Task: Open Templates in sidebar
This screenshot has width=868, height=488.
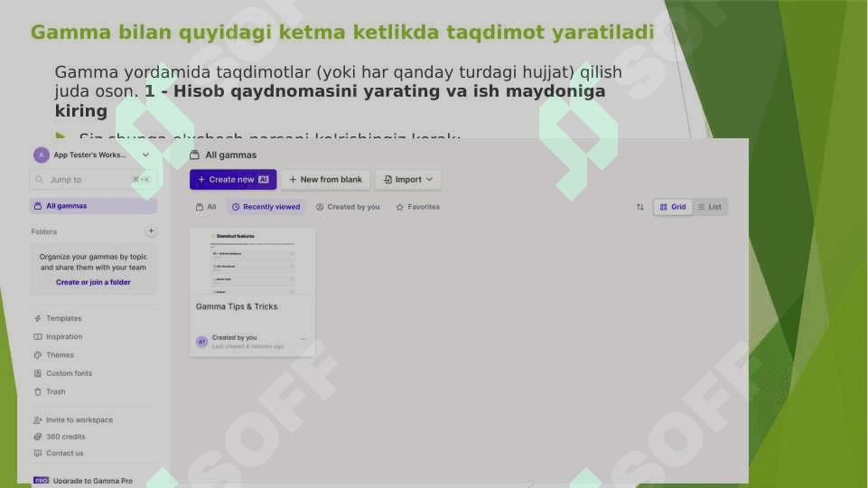Action: point(63,318)
